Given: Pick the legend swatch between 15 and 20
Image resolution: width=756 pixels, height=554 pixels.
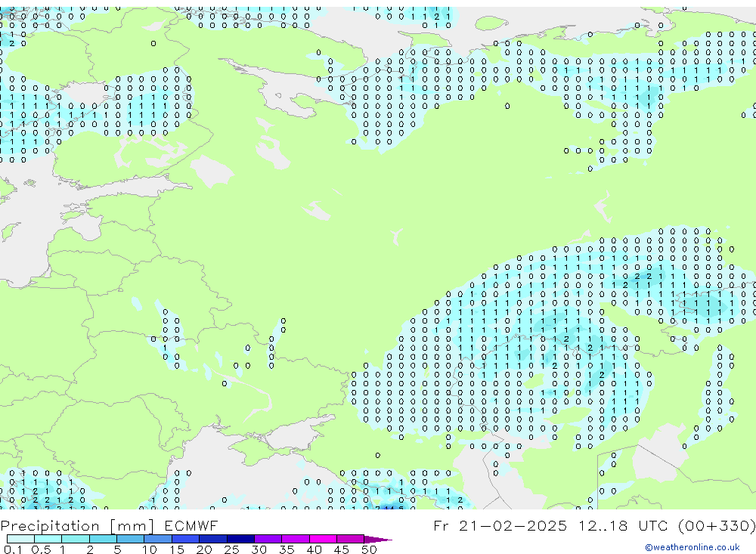Looking at the screenshot, I should pyautogui.click(x=186, y=539).
